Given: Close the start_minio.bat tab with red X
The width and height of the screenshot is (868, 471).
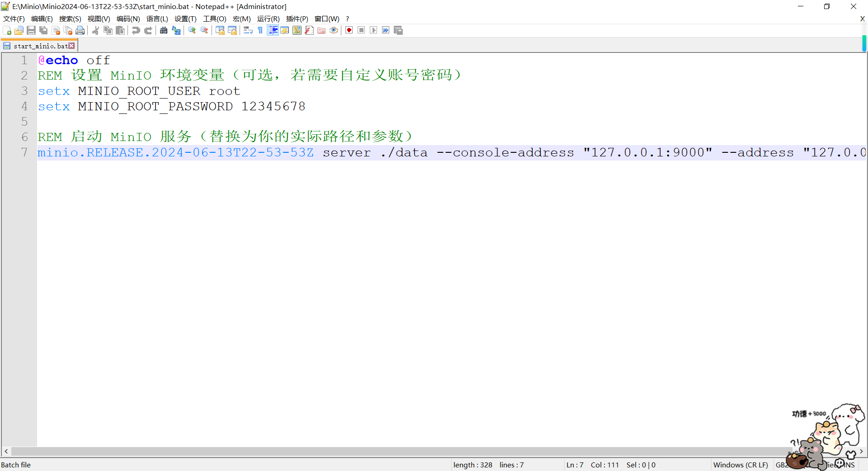Looking at the screenshot, I should 71,46.
